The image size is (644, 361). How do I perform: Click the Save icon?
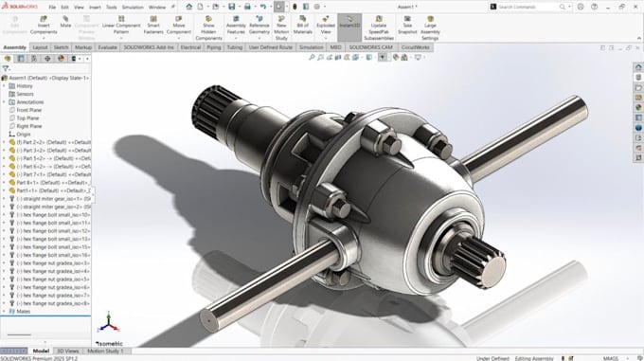pos(232,7)
